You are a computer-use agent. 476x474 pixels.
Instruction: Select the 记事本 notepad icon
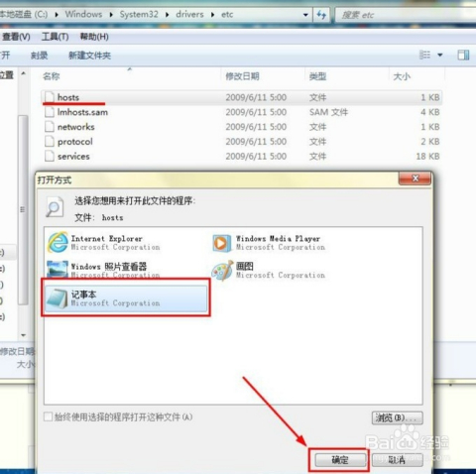pos(58,298)
